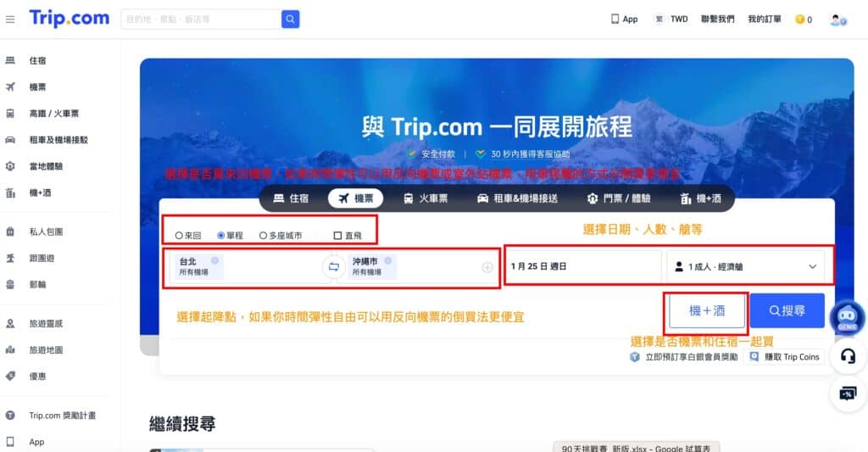Click 聯繫我們 in the header
This screenshot has width=868, height=452.
[717, 19]
